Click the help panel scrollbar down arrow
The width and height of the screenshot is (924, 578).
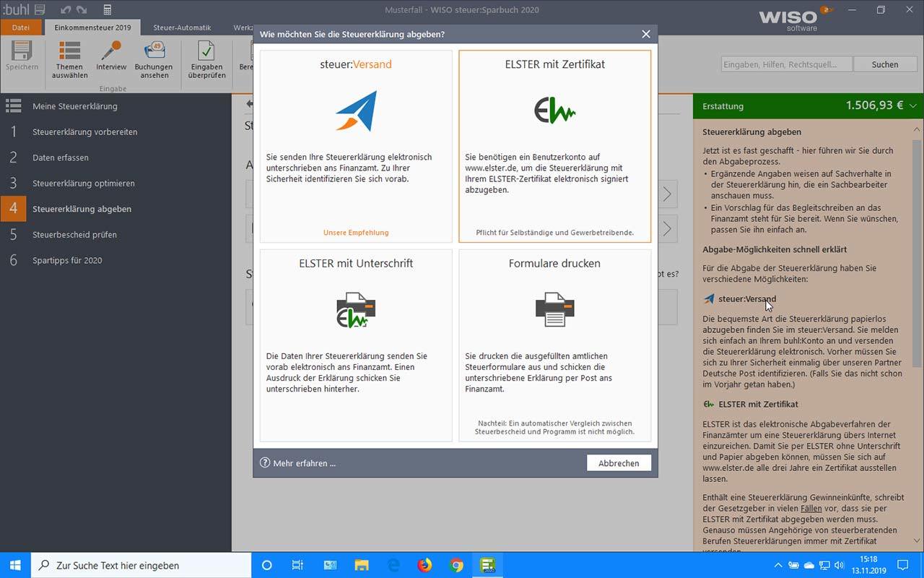tap(918, 540)
